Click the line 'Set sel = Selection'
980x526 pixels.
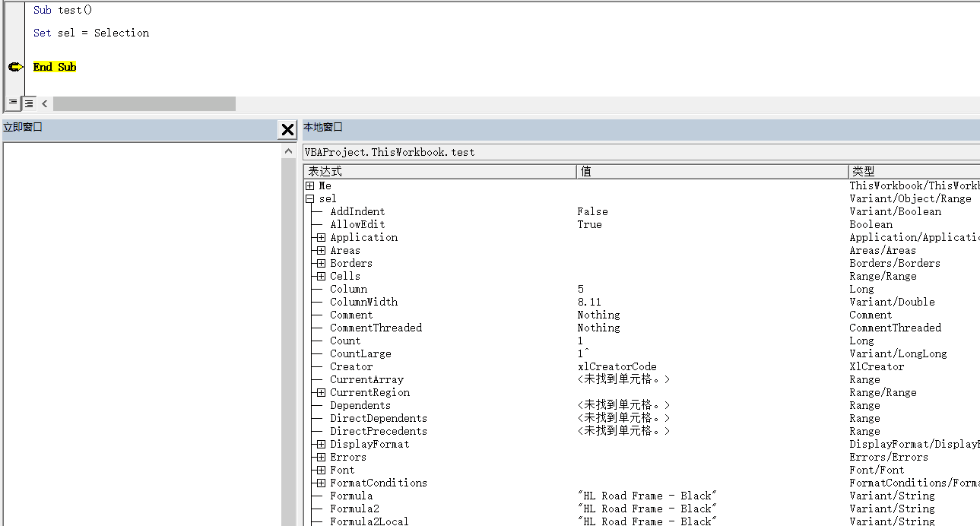point(91,33)
